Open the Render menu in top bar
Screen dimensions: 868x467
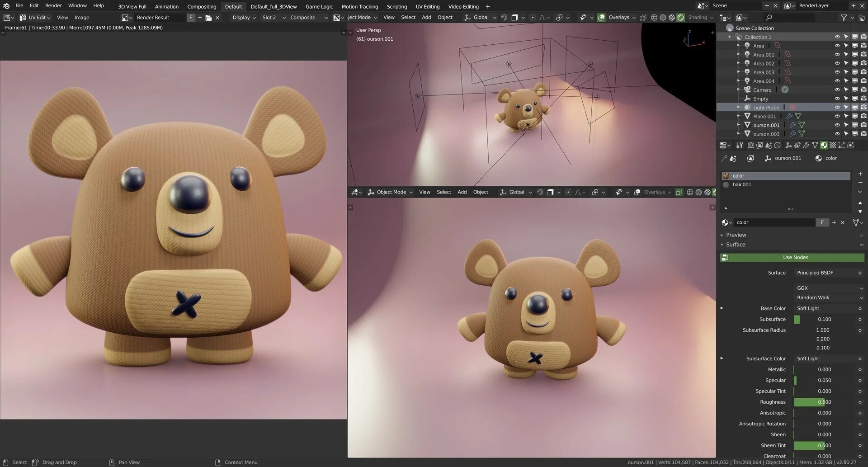coord(53,5)
